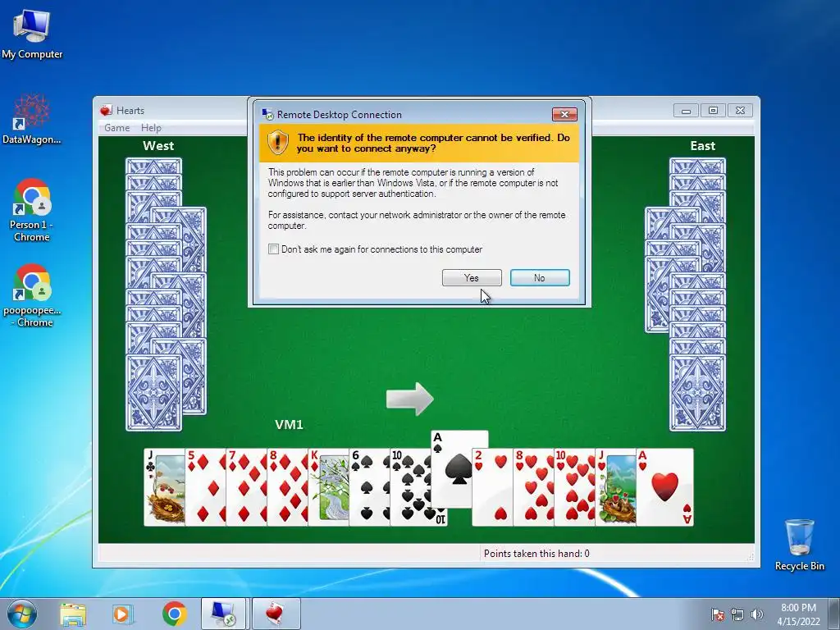Select the 10 of hearts card
The height and width of the screenshot is (630, 840).
click(574, 487)
